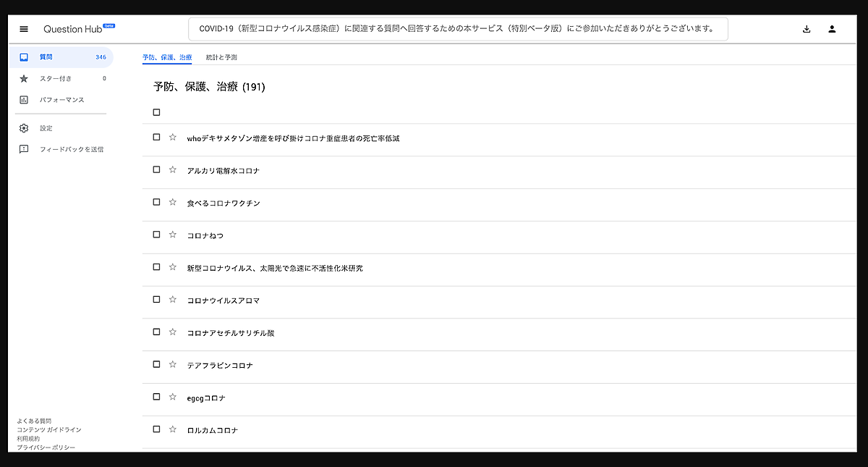Image resolution: width=868 pixels, height=467 pixels.
Task: Open the よくある質問 link
Action: (x=34, y=421)
